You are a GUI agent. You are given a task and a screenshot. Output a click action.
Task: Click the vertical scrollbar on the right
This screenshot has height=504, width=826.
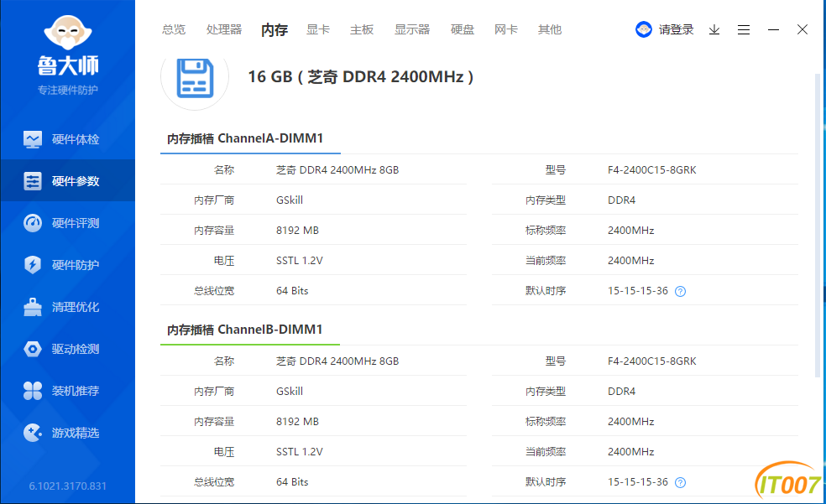(818, 226)
